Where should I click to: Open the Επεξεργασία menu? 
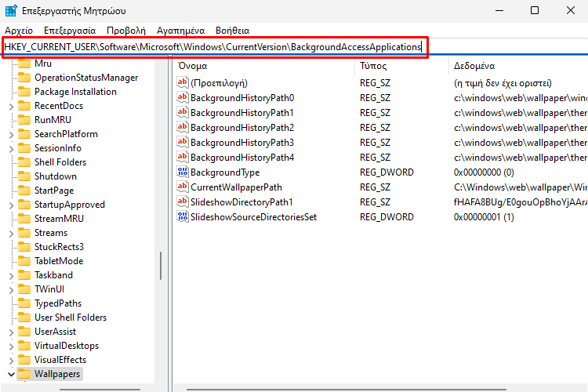pos(70,31)
